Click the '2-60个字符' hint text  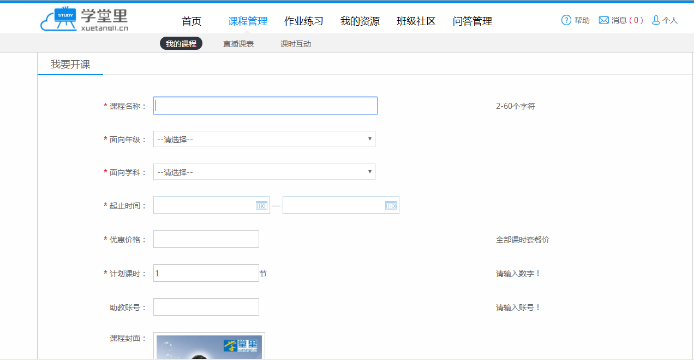tap(515, 106)
